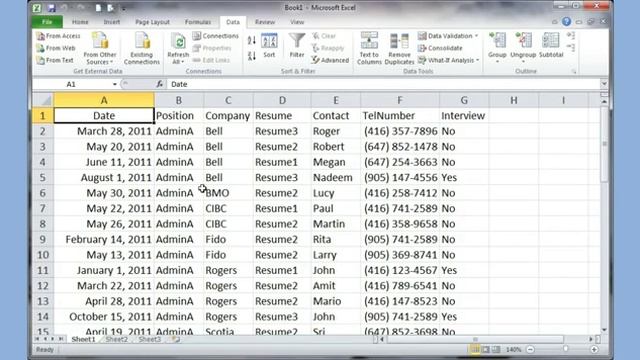
Task: Click Consolidate
Action: 440,48
